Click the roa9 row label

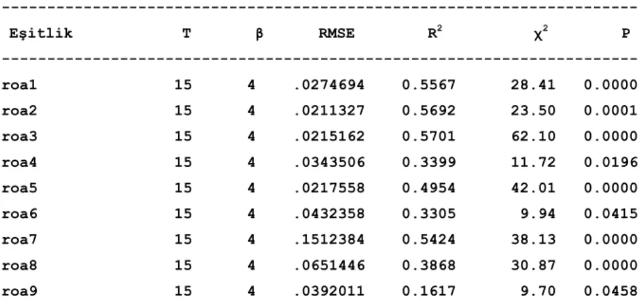[x=20, y=291]
